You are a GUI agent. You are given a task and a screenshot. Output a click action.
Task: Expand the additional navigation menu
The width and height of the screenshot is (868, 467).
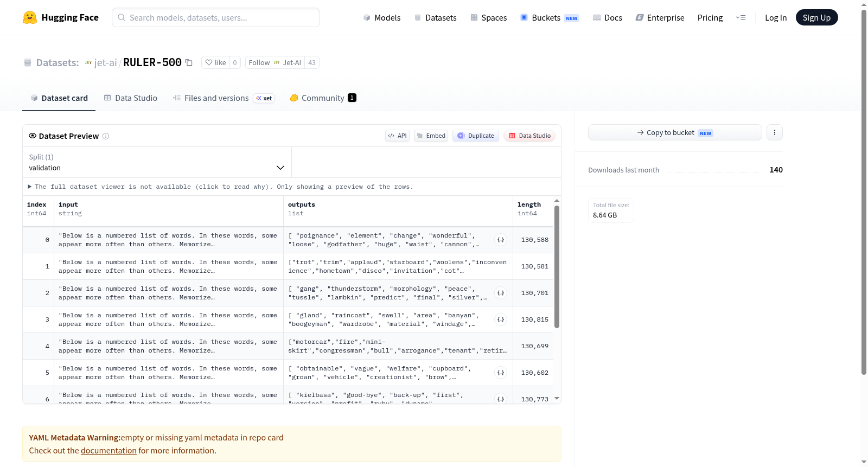(x=741, y=17)
